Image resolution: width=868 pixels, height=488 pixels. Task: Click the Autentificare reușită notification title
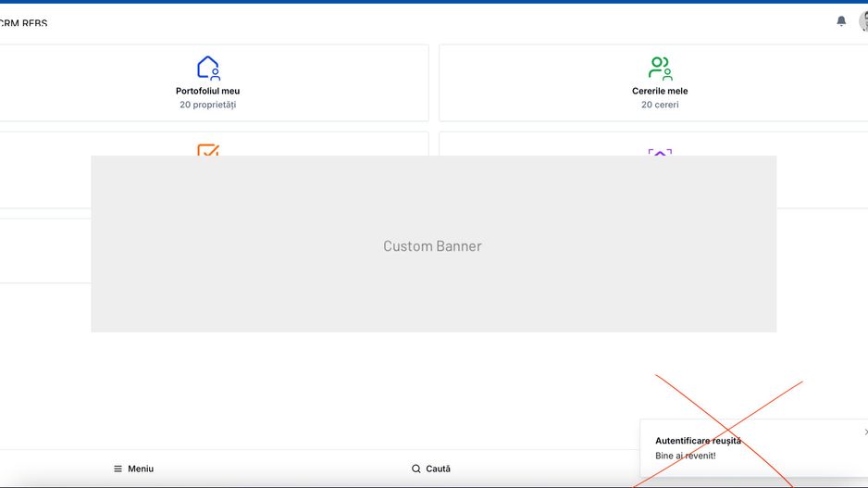tap(698, 441)
